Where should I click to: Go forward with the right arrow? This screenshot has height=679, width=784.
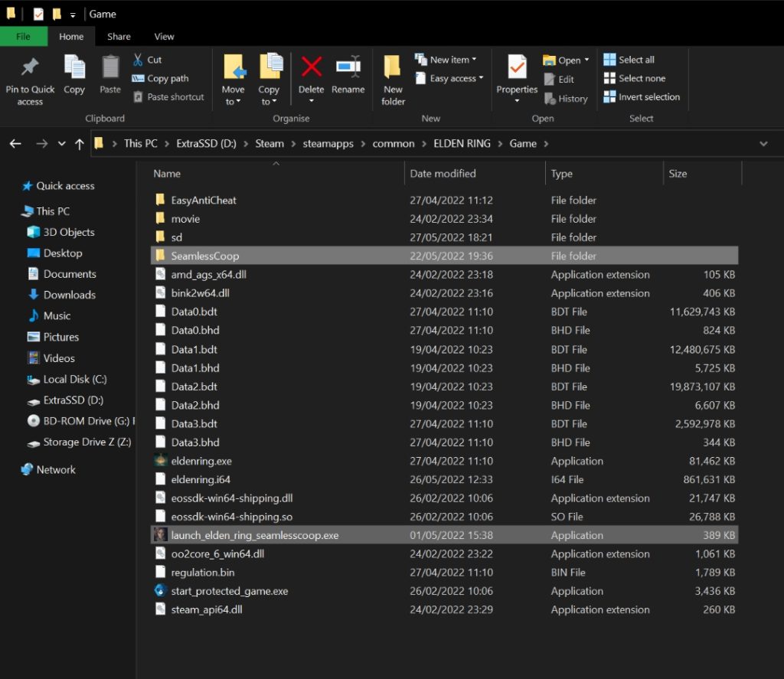point(42,144)
